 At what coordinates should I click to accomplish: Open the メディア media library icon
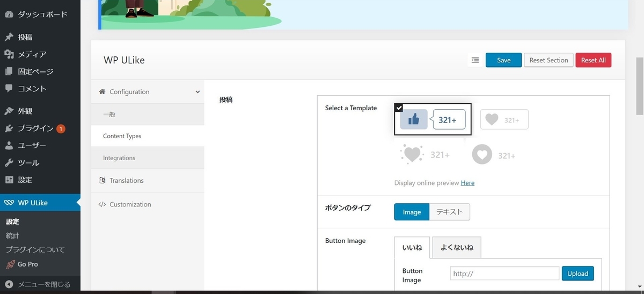tap(9, 54)
